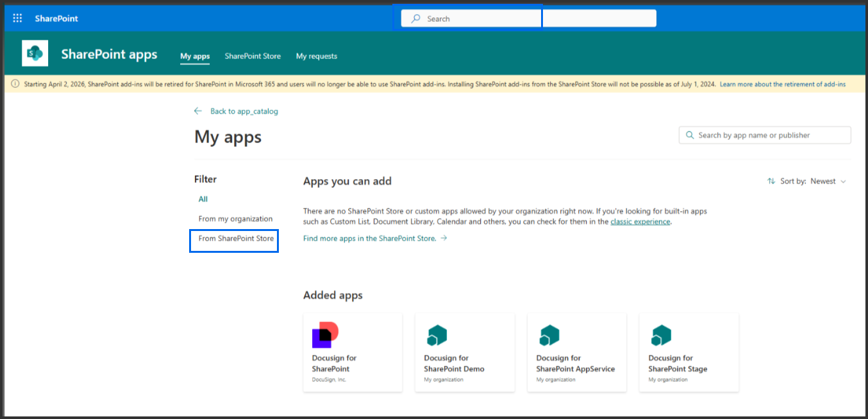Click the Added apps heading
The width and height of the screenshot is (868, 419).
333,295
